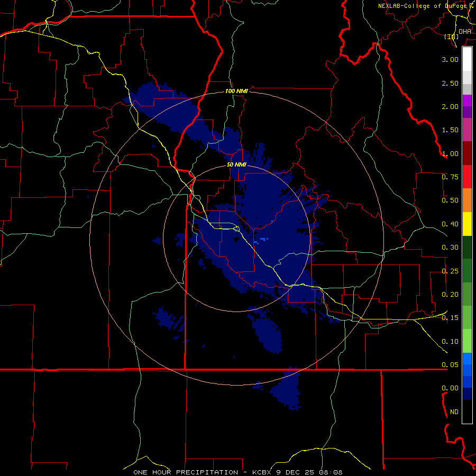Click the 0.40 legend value
Viewport: 476px width, 476px height.
point(450,224)
